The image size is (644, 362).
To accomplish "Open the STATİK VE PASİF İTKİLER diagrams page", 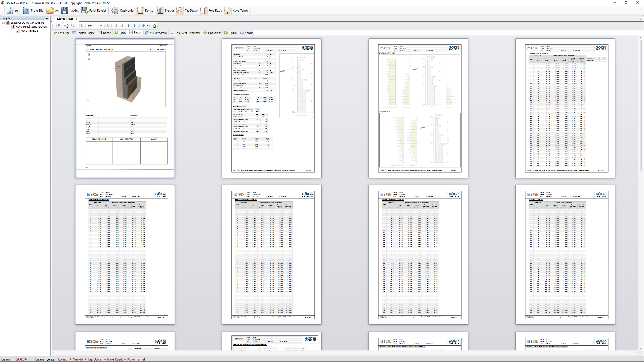I will click(418, 108).
